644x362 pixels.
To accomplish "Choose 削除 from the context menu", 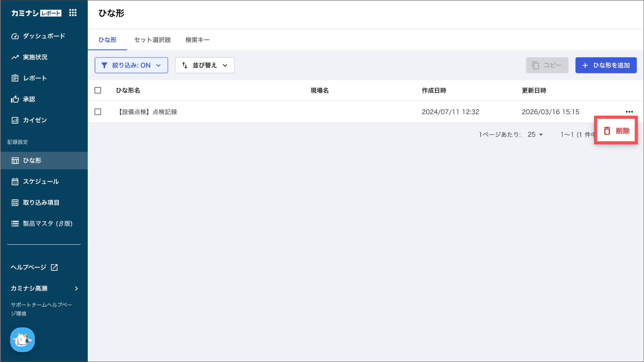I will [x=616, y=131].
